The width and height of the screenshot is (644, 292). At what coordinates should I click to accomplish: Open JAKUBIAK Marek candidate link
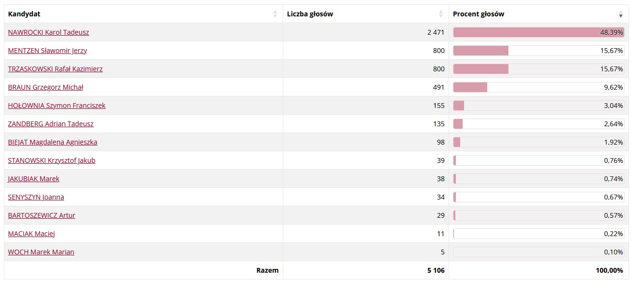(x=34, y=179)
